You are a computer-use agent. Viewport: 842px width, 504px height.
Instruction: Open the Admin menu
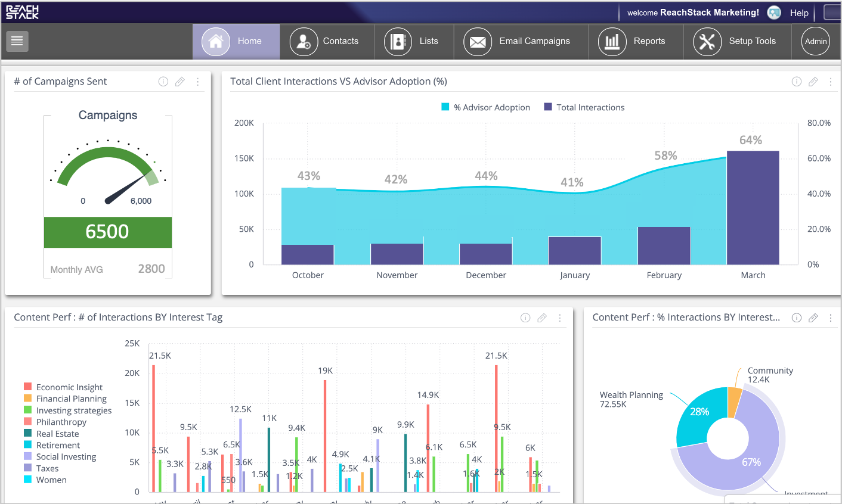(815, 41)
